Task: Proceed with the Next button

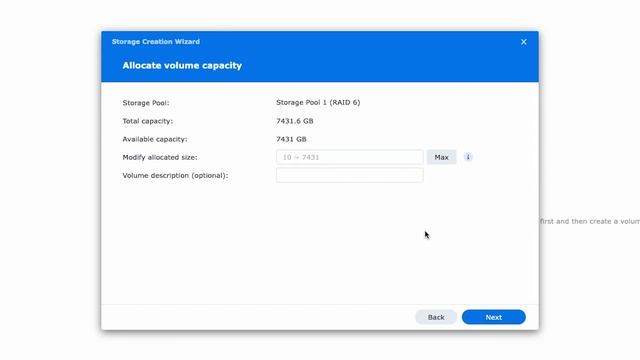Action: 493,317
